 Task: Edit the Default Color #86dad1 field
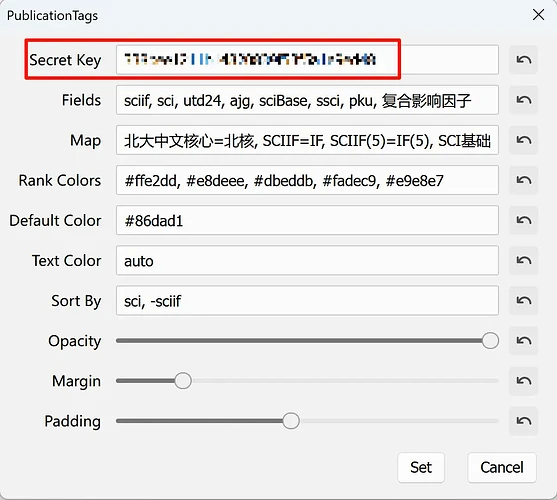[307, 221]
